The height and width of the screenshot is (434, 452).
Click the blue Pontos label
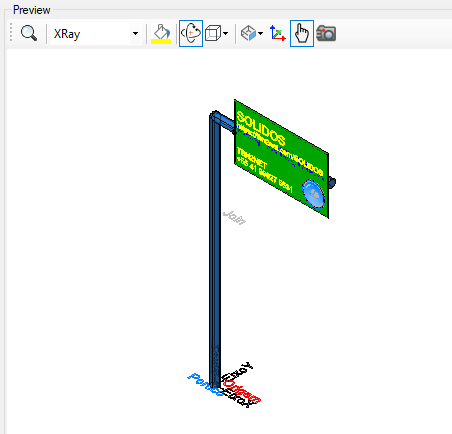tap(205, 384)
